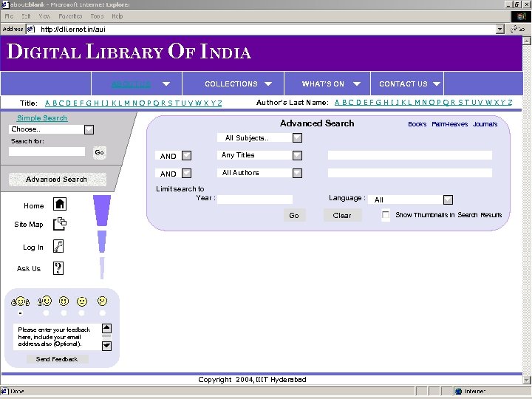Enable Show Thumbnails in Search Results checkbox
The image size is (532, 399).
coord(386,215)
